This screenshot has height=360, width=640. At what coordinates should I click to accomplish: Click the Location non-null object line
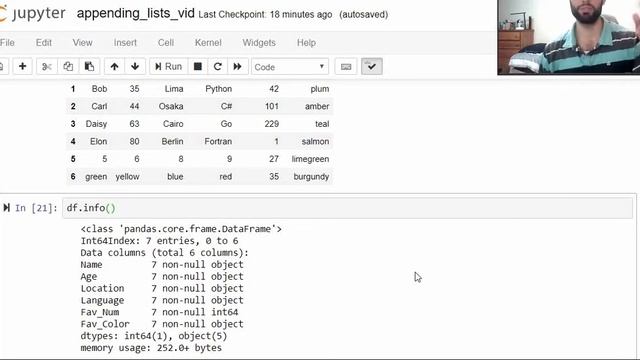point(162,289)
